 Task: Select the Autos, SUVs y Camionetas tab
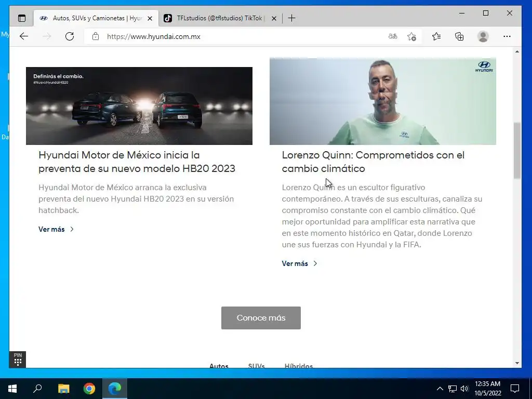96,18
